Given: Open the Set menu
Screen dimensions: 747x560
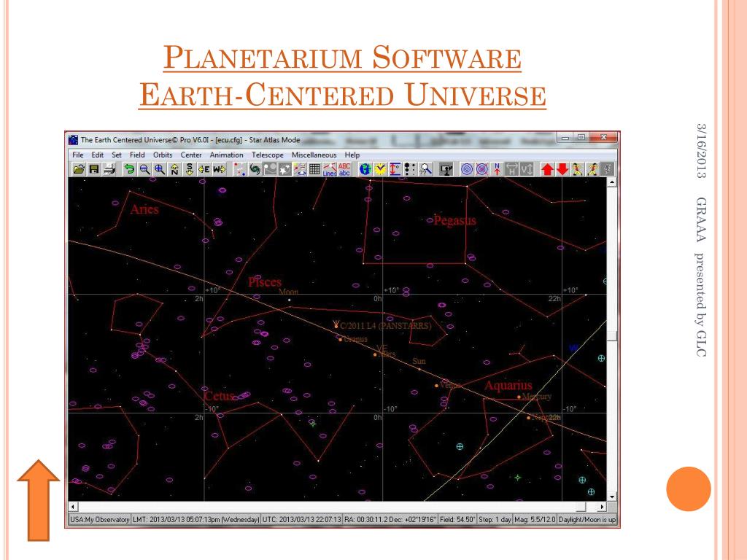Looking at the screenshot, I should coord(117,155).
